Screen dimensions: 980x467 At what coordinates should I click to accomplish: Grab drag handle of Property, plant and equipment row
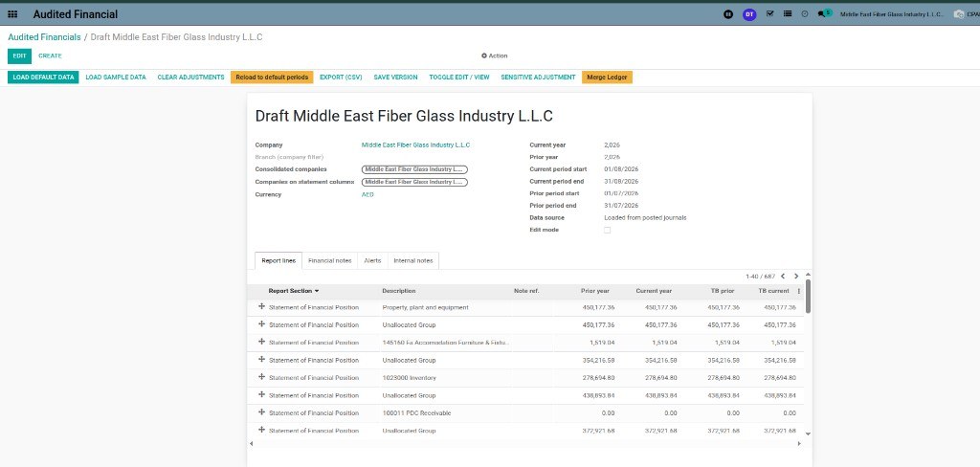261,307
